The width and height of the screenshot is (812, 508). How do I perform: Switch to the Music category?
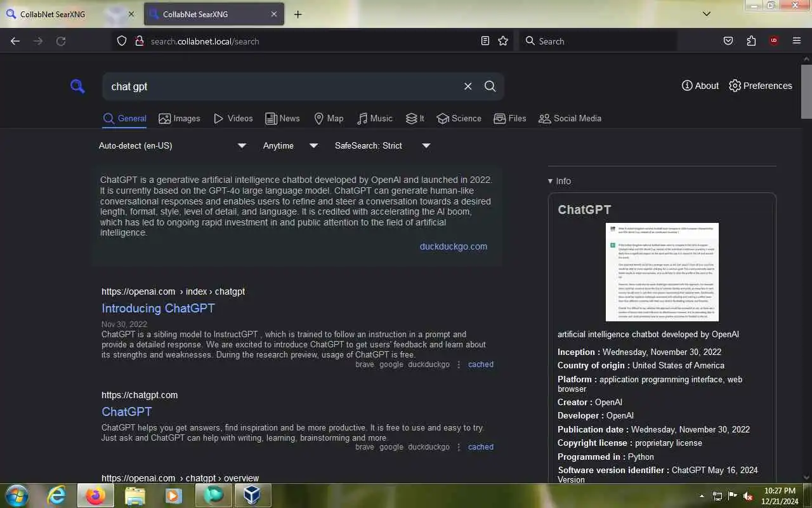374,118
